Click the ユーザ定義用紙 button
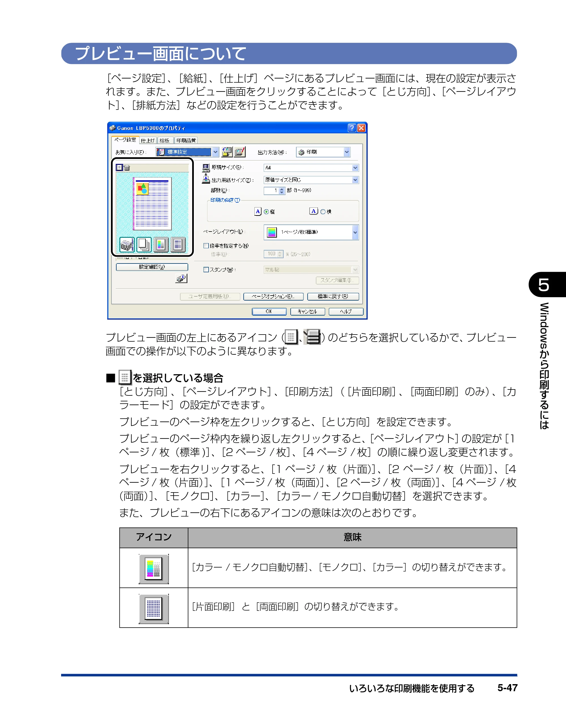Viewport: 566px width, 728px height. (x=210, y=296)
